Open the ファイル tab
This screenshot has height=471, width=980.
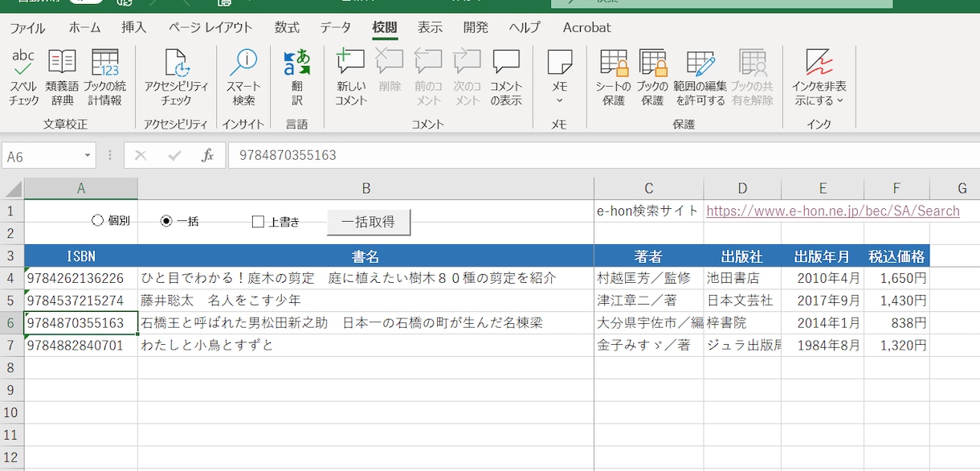point(27,27)
